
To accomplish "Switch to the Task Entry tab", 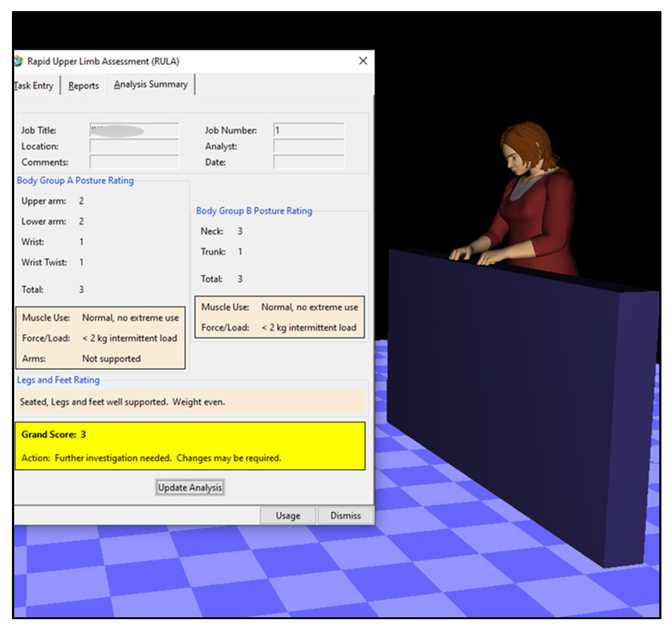I will pos(34,86).
